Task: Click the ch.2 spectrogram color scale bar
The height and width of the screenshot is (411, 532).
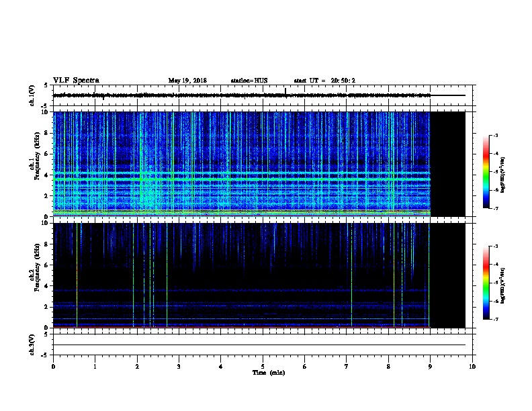Action: point(486,283)
